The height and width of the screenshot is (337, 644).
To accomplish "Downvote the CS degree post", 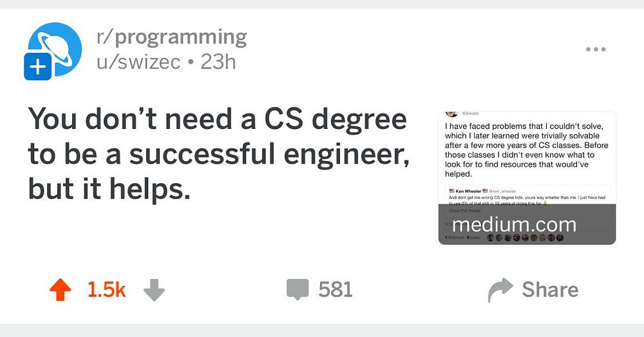I will [154, 291].
